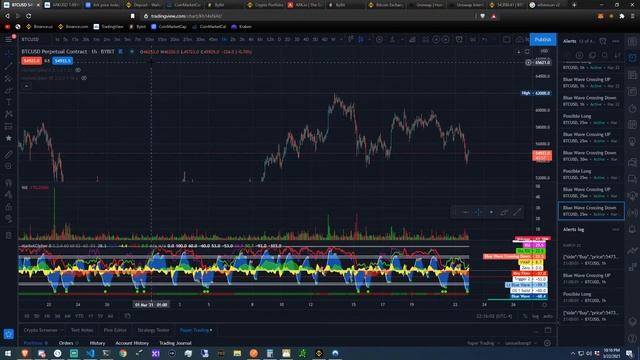Open the alerts clock icon in right sidebar
The image size is (640, 360).
[x=632, y=58]
